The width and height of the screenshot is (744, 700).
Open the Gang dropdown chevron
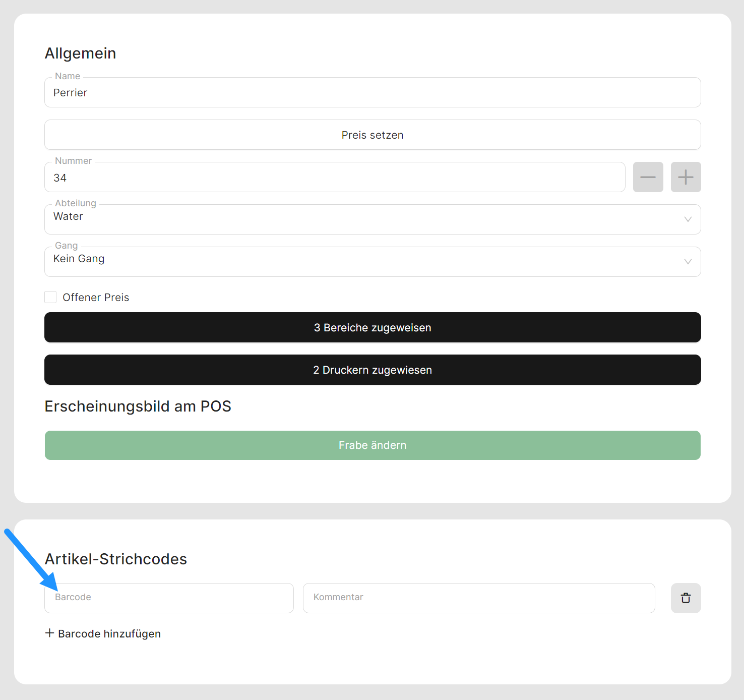point(688,262)
